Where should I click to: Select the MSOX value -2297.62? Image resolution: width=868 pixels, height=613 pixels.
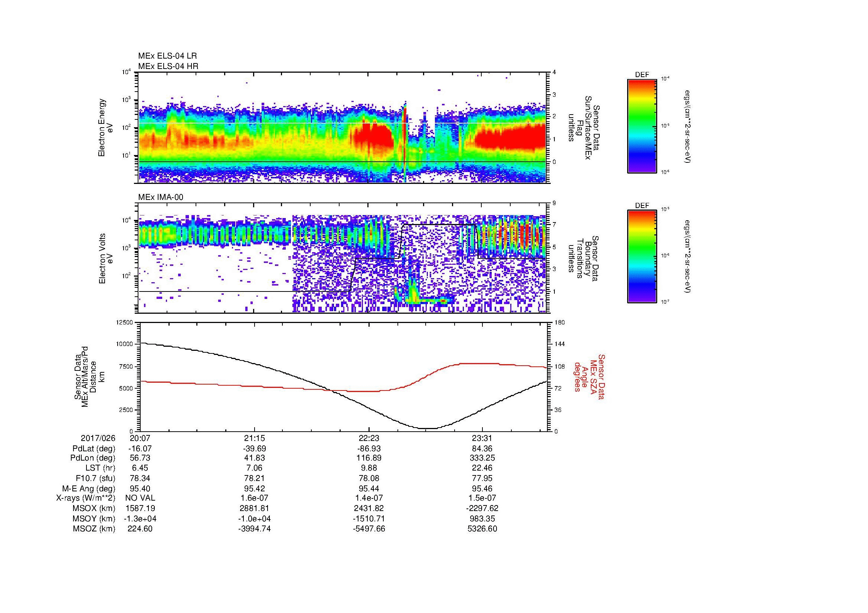482,508
